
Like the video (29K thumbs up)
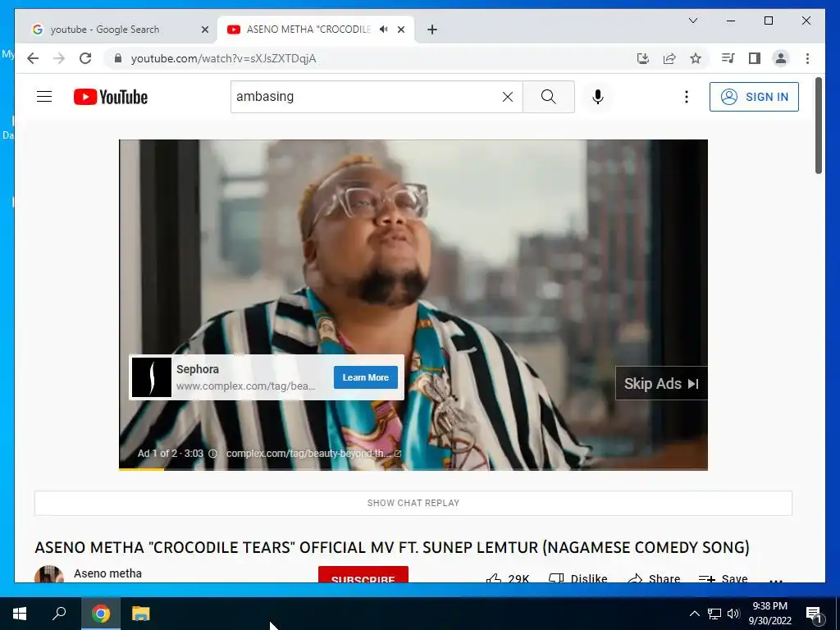click(x=507, y=577)
